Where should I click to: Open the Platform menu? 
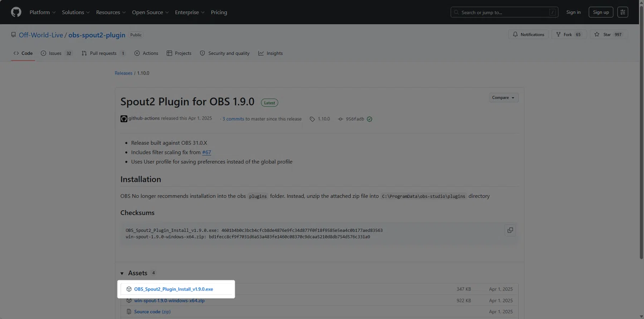[x=42, y=12]
